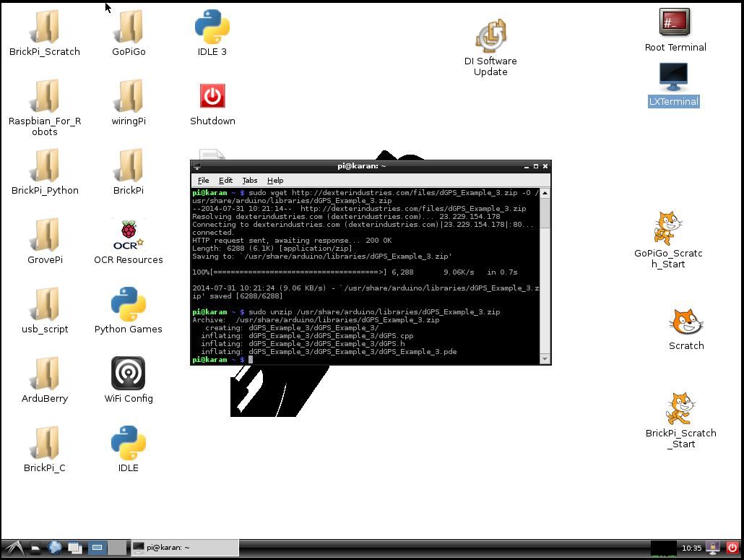Switch to first workspace in pager
Image resolution: width=744 pixels, height=560 pixels.
click(98, 548)
